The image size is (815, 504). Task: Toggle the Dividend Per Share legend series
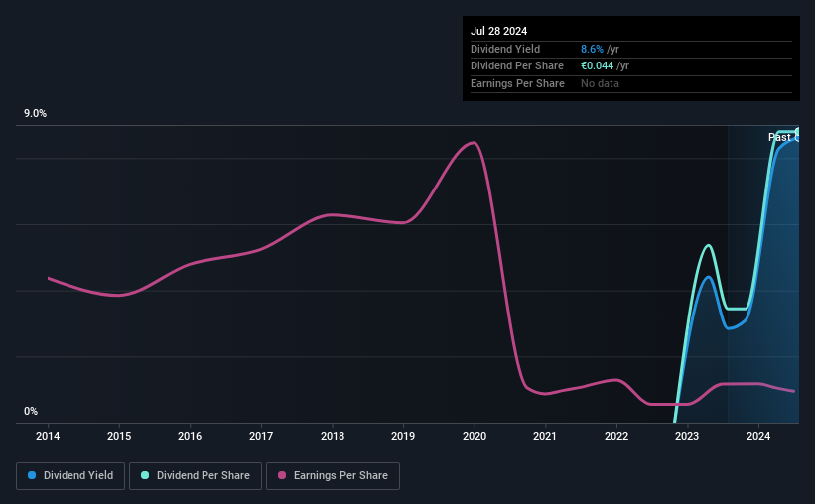click(x=196, y=476)
